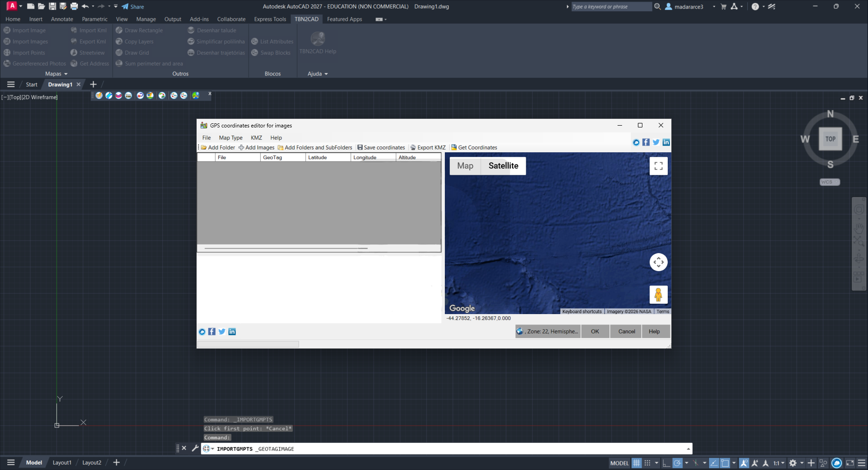Viewport: 868px width, 470px height.
Task: Open LinkedIn icon at dialog bottom
Action: tap(232, 332)
